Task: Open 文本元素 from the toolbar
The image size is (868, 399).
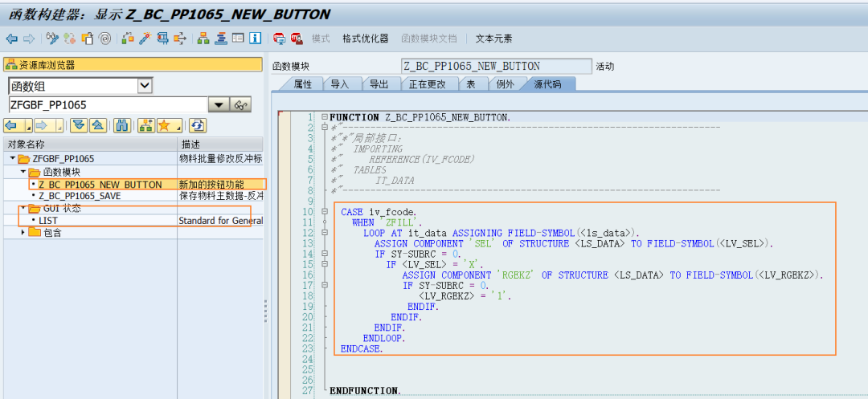Action: [493, 38]
